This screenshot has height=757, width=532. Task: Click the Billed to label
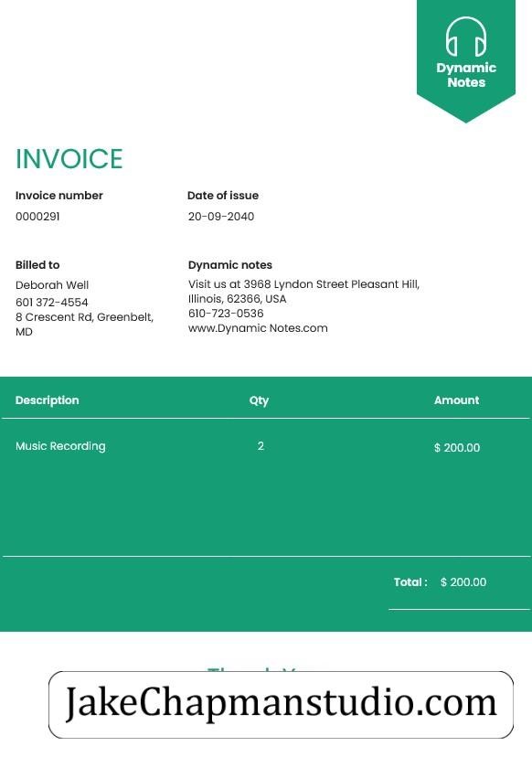point(37,264)
